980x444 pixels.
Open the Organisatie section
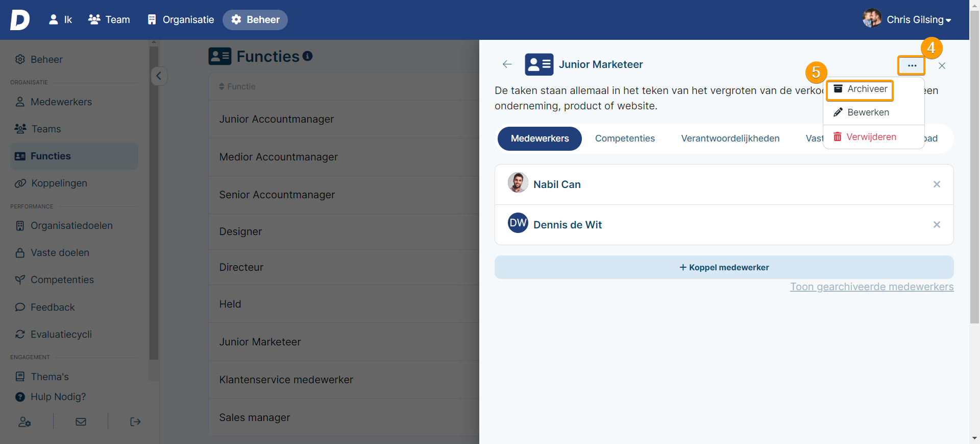181,20
